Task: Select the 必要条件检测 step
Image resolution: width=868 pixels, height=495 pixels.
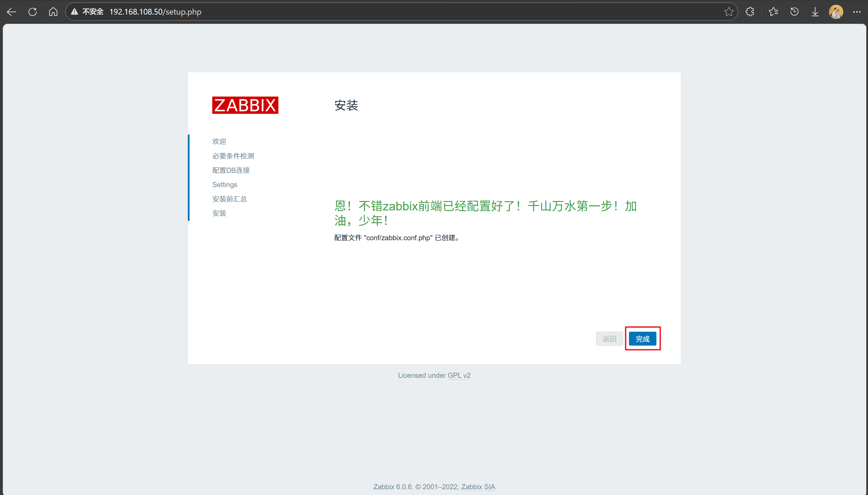Action: [233, 156]
